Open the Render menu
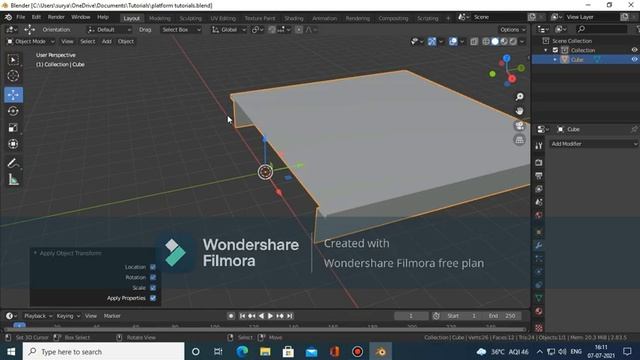Image resolution: width=640 pixels, height=360 pixels. click(56, 17)
